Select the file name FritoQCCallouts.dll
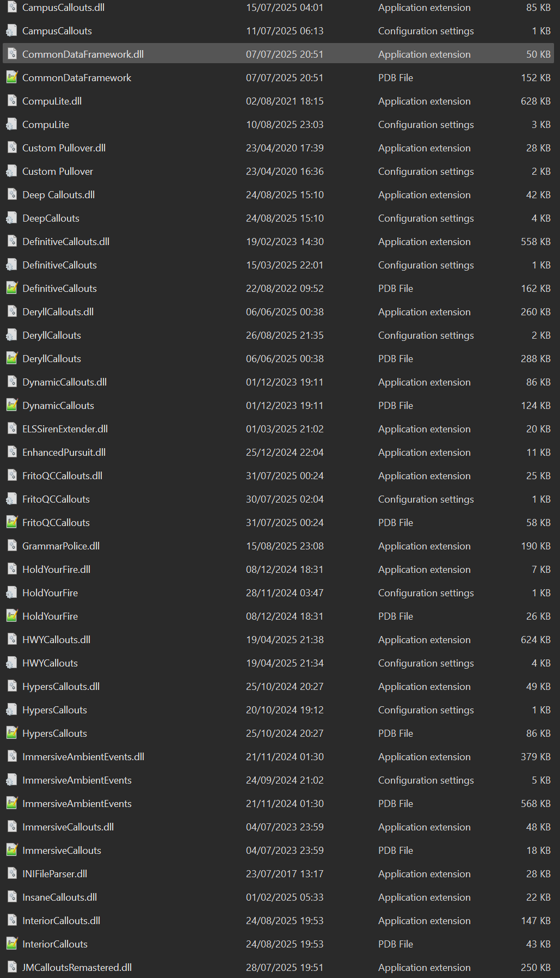560x978 pixels. click(x=62, y=476)
